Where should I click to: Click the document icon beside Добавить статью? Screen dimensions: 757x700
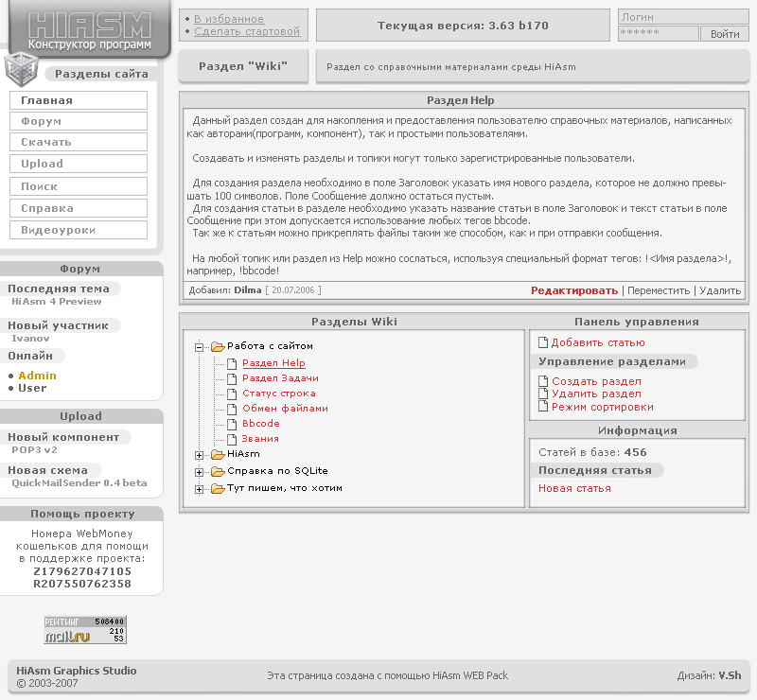click(x=543, y=343)
